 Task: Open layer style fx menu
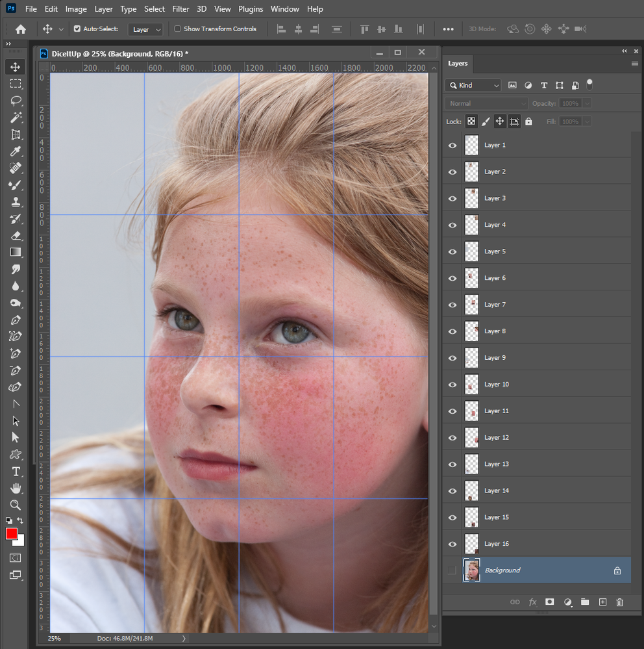(532, 602)
